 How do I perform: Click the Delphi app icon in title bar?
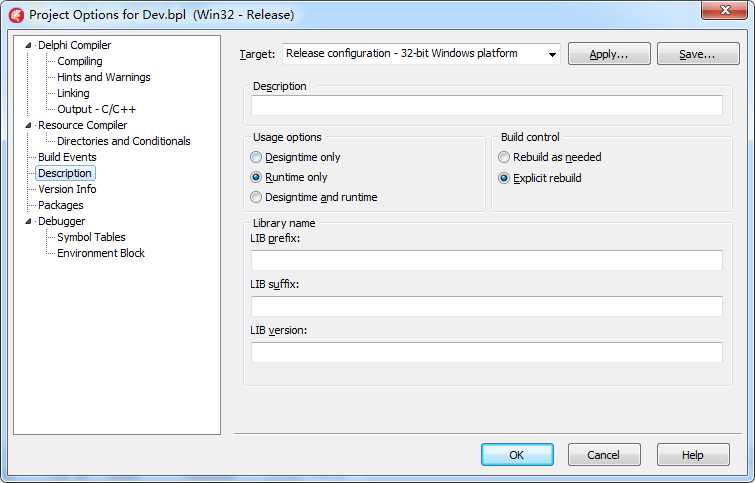[16, 15]
